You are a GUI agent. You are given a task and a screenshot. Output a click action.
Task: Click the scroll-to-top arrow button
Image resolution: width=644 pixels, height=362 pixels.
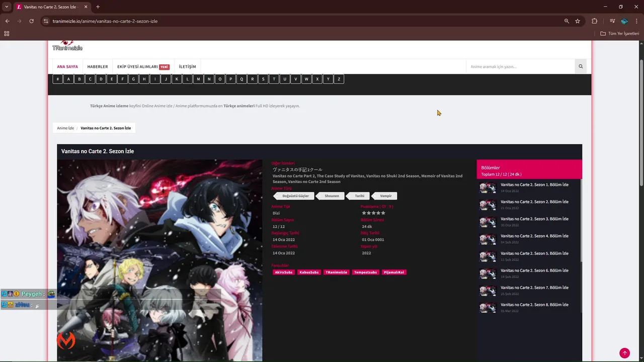624,353
